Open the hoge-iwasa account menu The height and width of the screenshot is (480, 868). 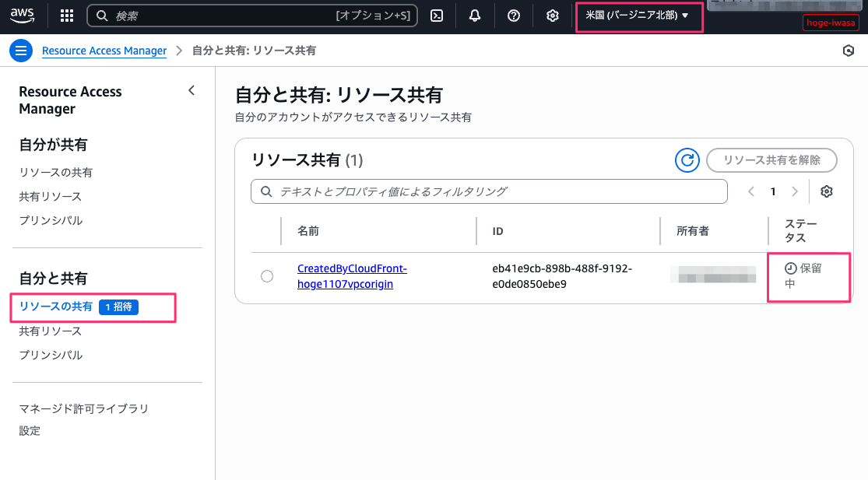point(830,23)
